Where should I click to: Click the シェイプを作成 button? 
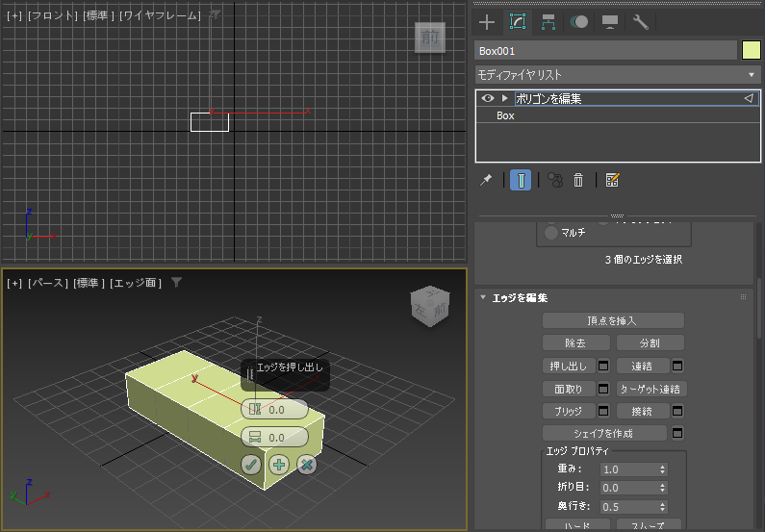pyautogui.click(x=604, y=433)
